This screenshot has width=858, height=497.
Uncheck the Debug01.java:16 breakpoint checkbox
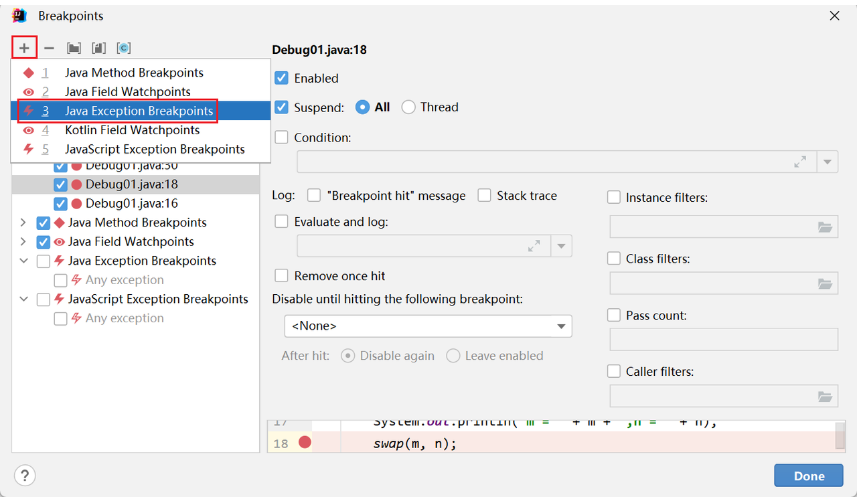61,204
